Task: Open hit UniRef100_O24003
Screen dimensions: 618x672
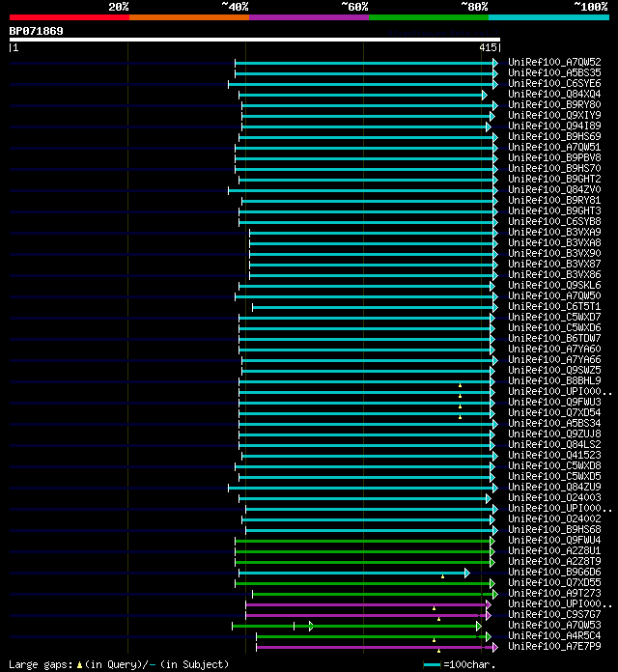Action: pyautogui.click(x=554, y=497)
